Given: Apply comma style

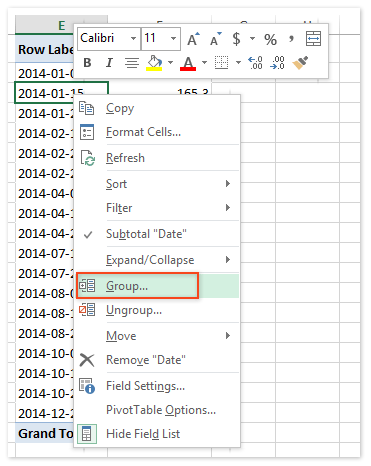Looking at the screenshot, I should tap(291, 39).
